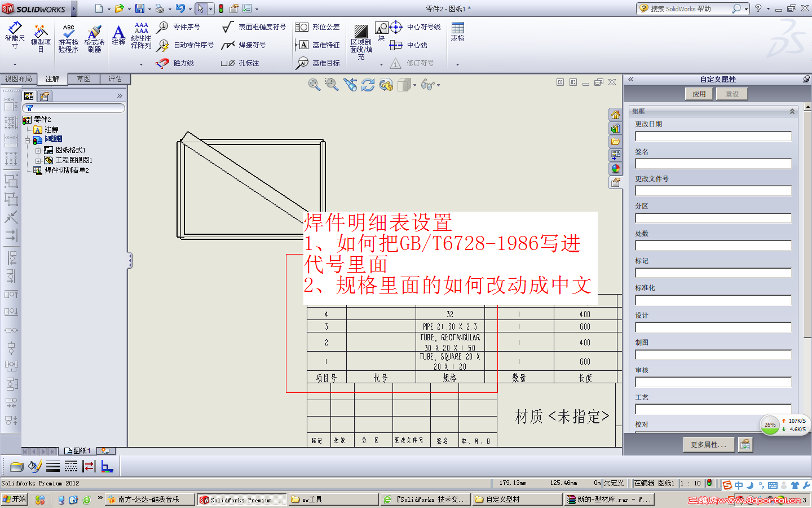Click the 签名 input field
812x508 pixels.
point(713,164)
